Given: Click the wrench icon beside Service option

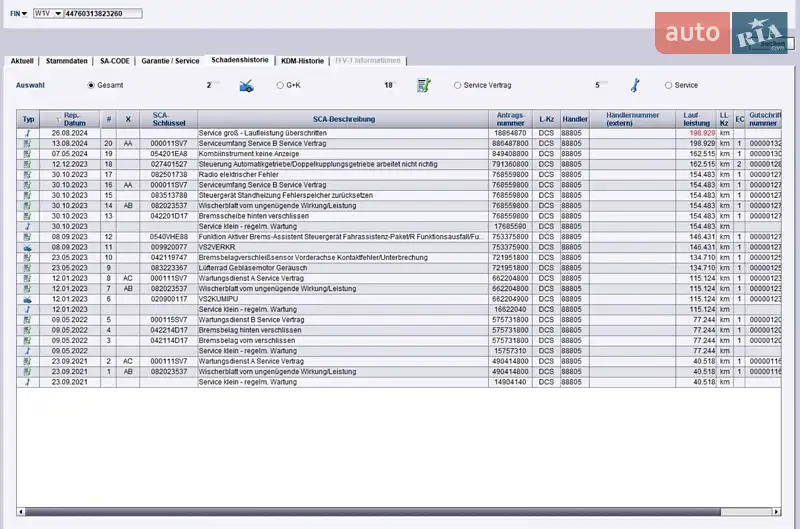Looking at the screenshot, I should 634,86.
